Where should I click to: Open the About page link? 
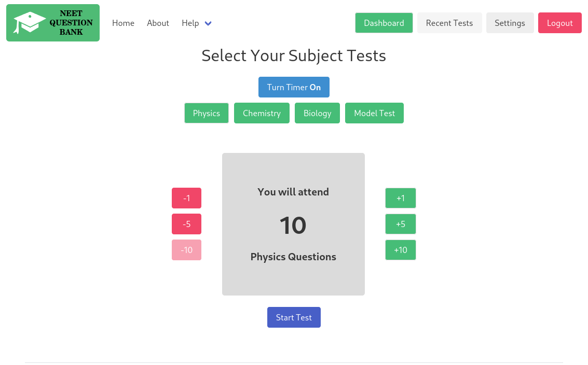(158, 23)
